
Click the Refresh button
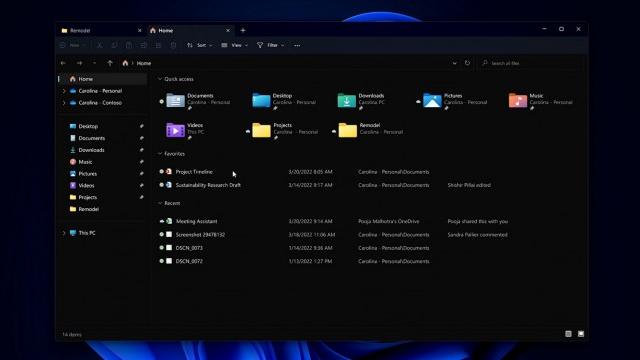click(467, 63)
